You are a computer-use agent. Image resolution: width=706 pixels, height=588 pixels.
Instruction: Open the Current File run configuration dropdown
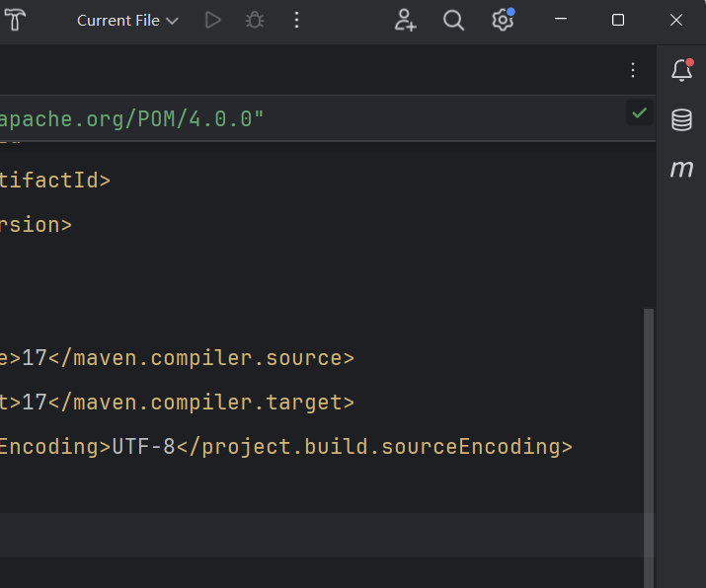coord(127,21)
